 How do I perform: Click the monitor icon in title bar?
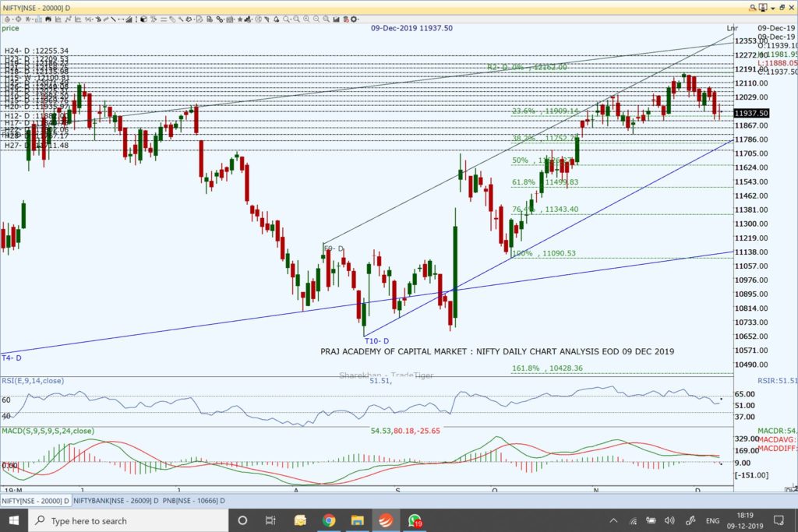point(762,8)
